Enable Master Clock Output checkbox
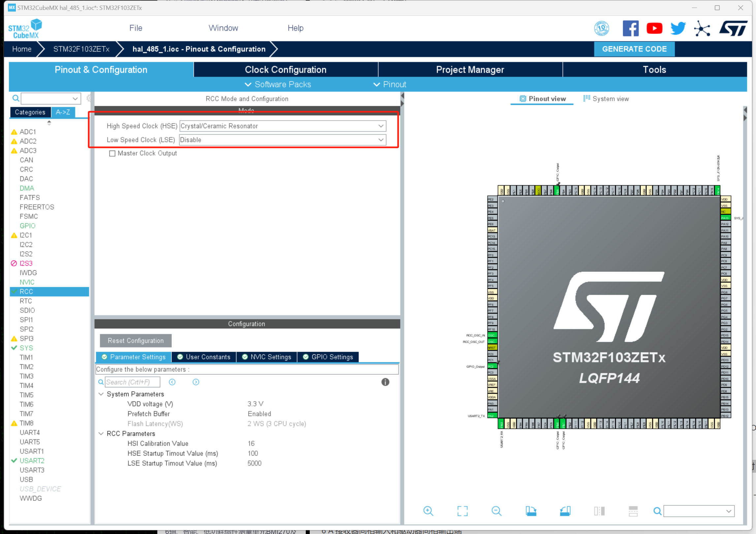Screen dimensions: 756x534 tap(112, 153)
